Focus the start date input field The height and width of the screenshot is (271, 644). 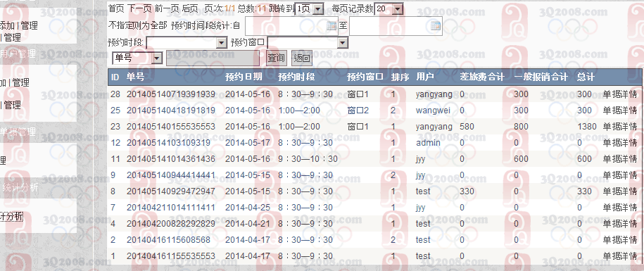[291, 26]
